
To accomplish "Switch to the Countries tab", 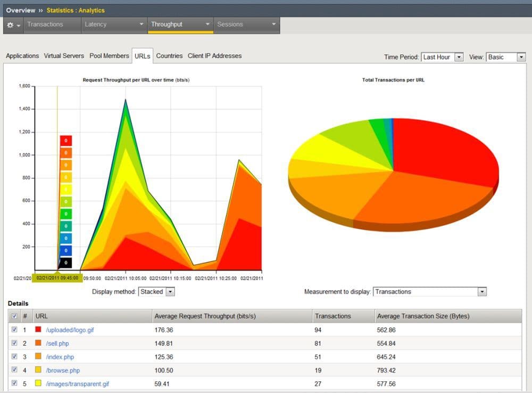I will (x=169, y=56).
